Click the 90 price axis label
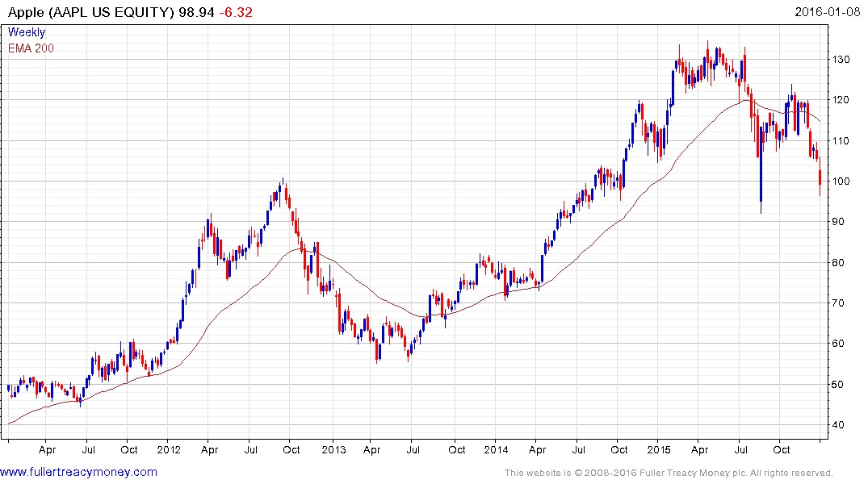The height and width of the screenshot is (484, 868). [841, 222]
